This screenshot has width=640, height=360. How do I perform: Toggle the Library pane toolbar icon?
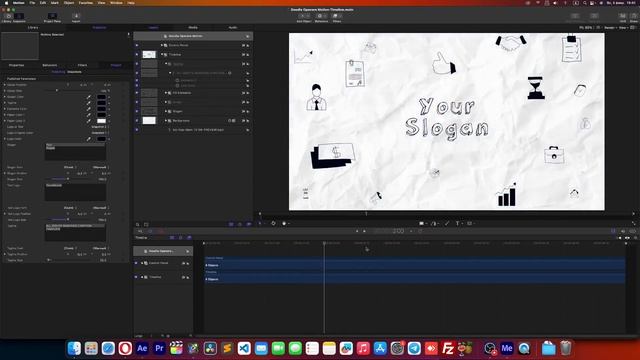[8, 16]
